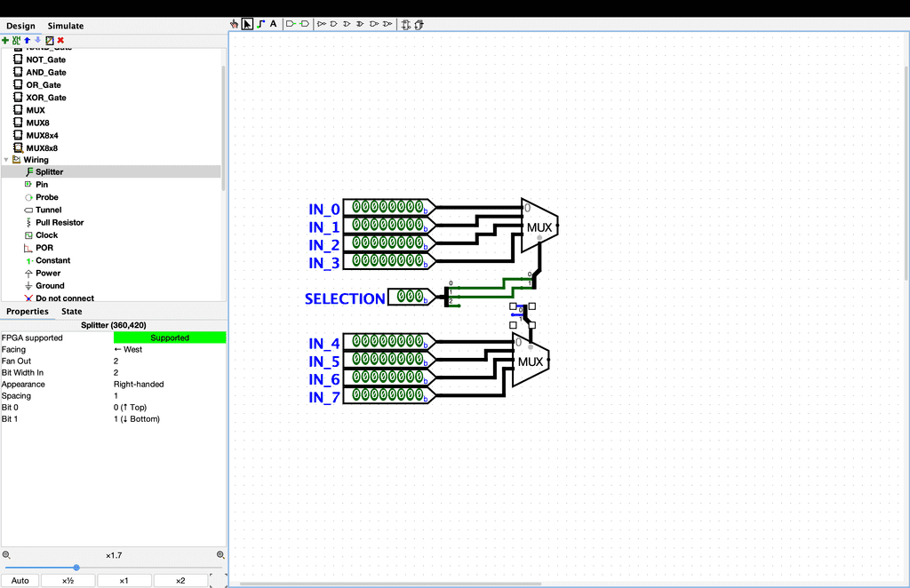Pick the NOT gate toolbar icon
Viewport: 910px width, 588px height.
click(x=322, y=24)
